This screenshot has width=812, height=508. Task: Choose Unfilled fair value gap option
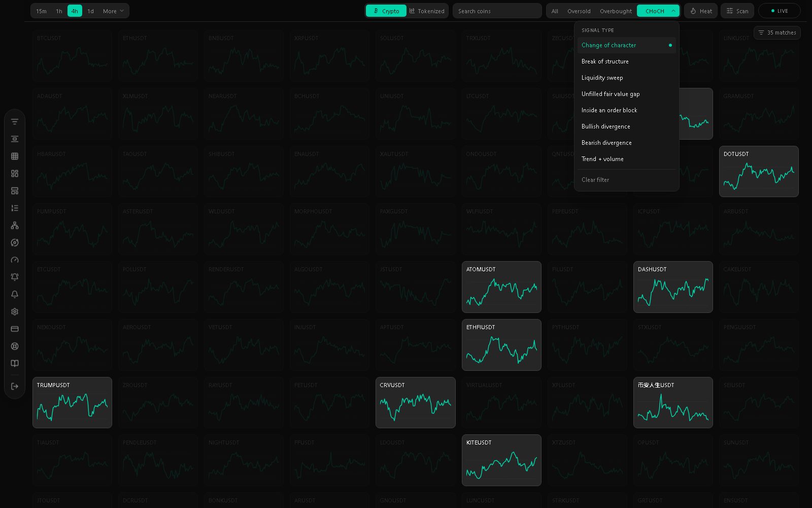click(627, 94)
